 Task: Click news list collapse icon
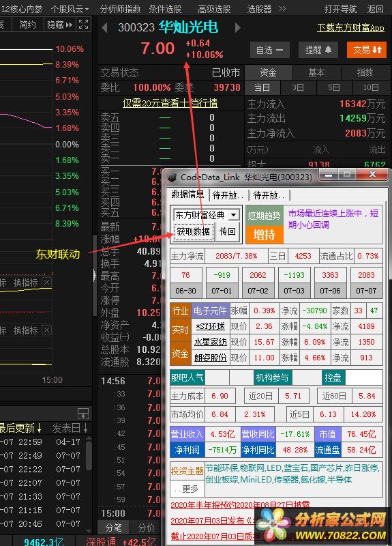point(82,414)
